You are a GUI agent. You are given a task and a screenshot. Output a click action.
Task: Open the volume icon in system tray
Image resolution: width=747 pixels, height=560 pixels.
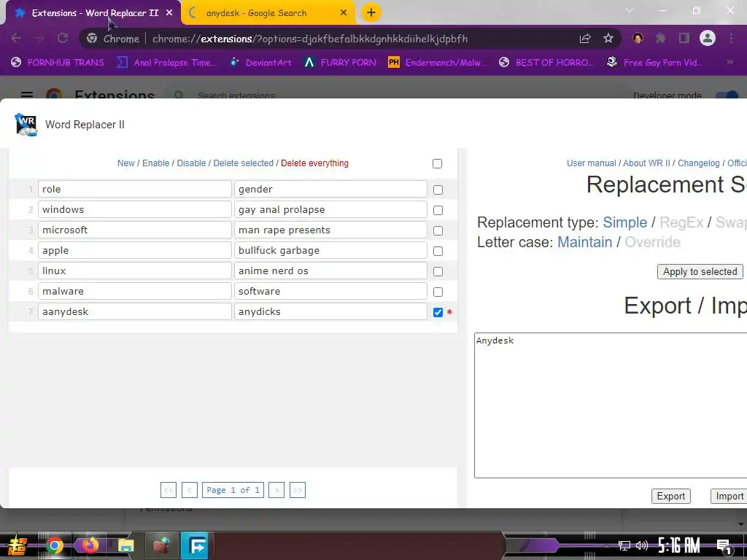641,545
